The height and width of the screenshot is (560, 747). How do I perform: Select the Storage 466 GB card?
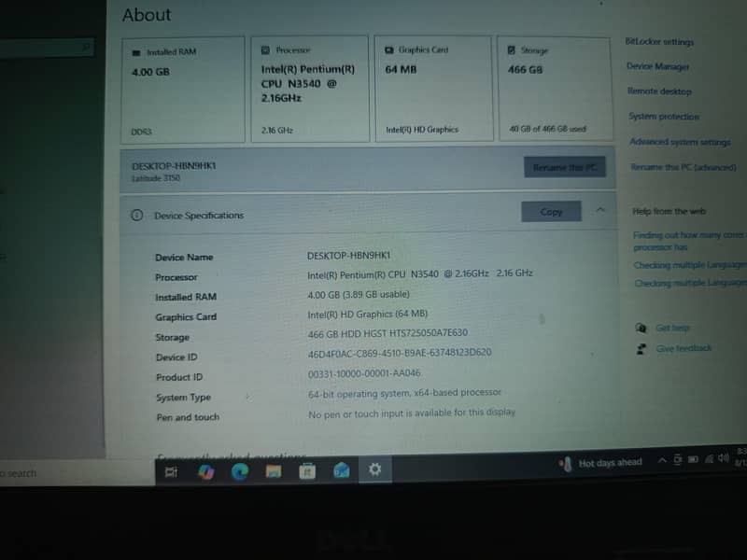pos(556,89)
